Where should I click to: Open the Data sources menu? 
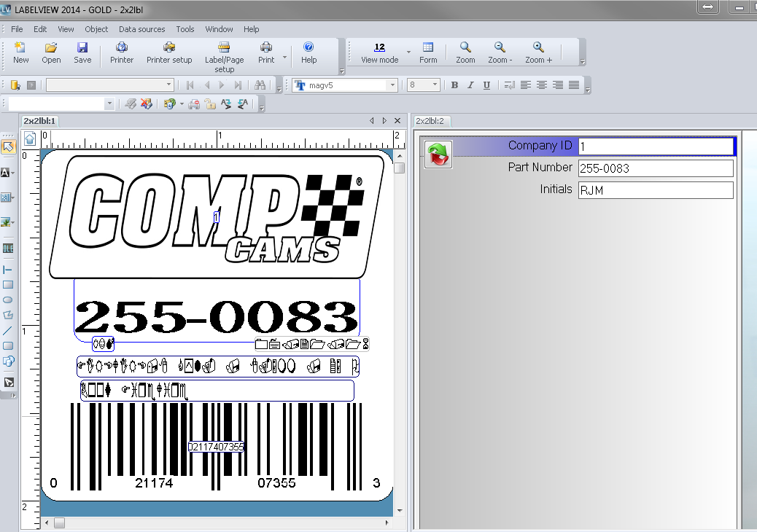142,29
